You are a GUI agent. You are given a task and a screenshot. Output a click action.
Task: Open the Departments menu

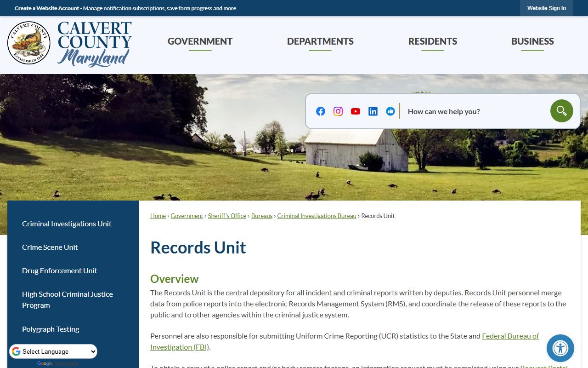pos(320,41)
